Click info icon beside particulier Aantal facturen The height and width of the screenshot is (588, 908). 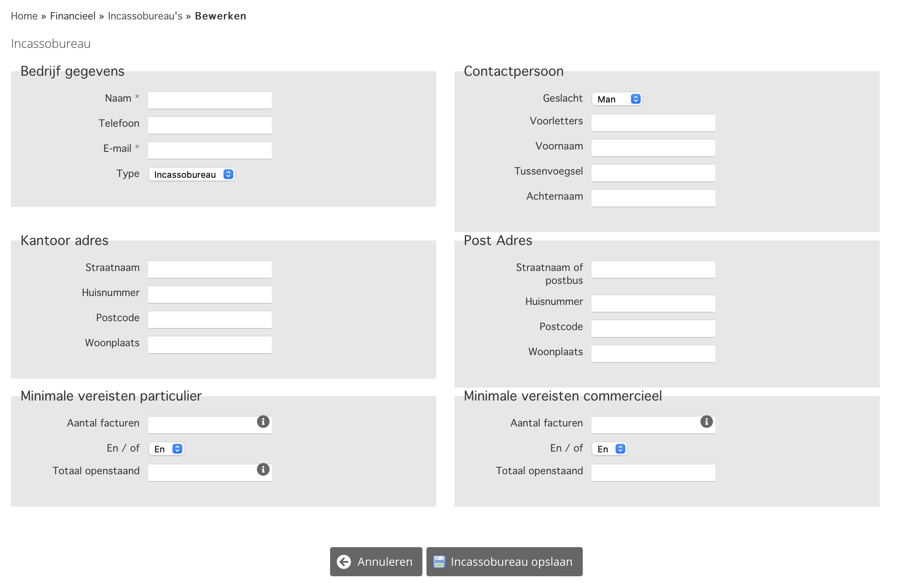[263, 422]
